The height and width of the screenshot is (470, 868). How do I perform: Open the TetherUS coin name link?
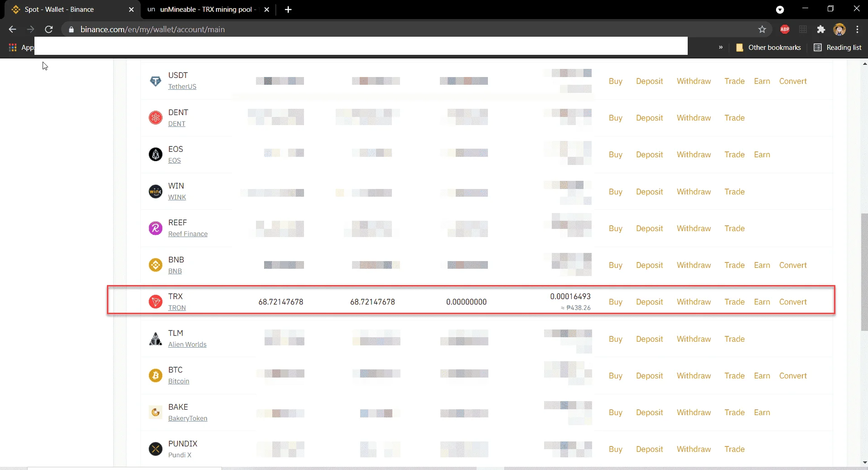[182, 87]
